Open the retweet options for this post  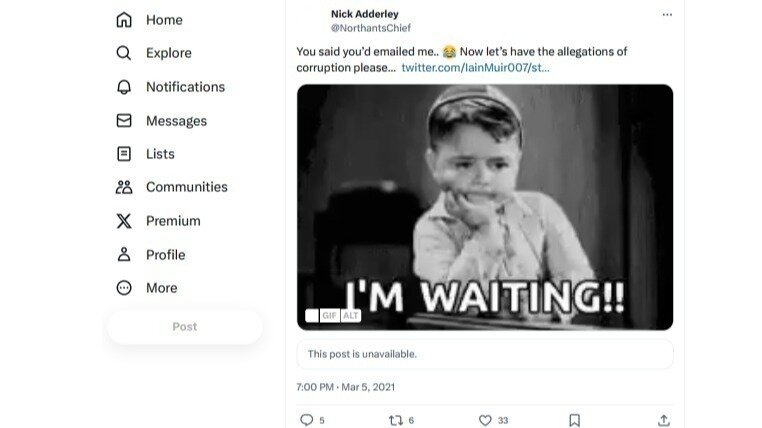(395, 420)
